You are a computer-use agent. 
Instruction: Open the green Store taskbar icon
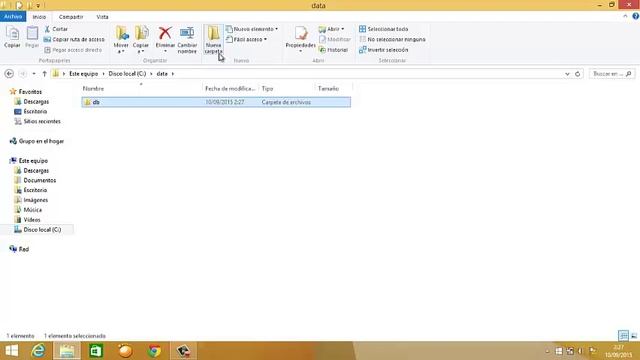pyautogui.click(x=96, y=351)
